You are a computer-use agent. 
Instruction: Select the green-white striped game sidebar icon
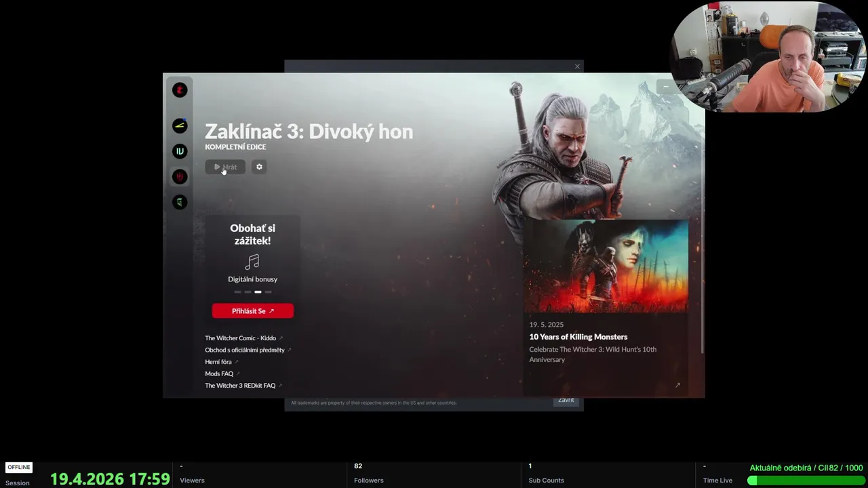tap(180, 151)
